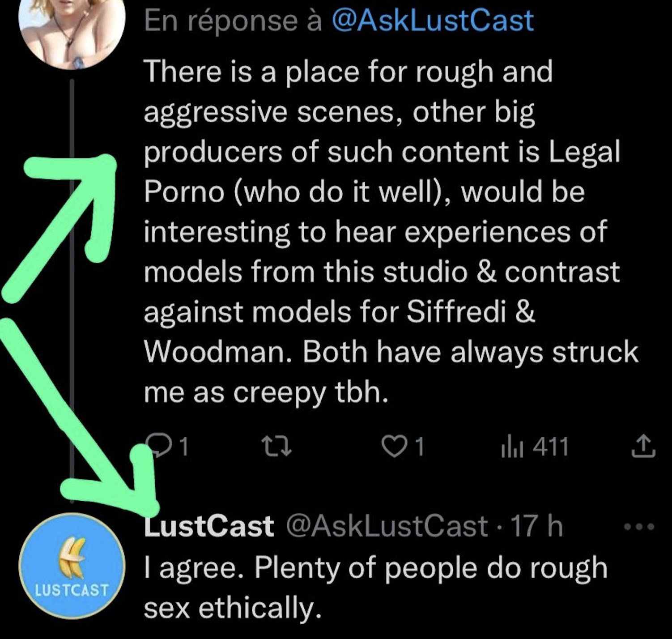Open the three-dot menu on LustCast tweet
The image size is (672, 639).
(639, 527)
